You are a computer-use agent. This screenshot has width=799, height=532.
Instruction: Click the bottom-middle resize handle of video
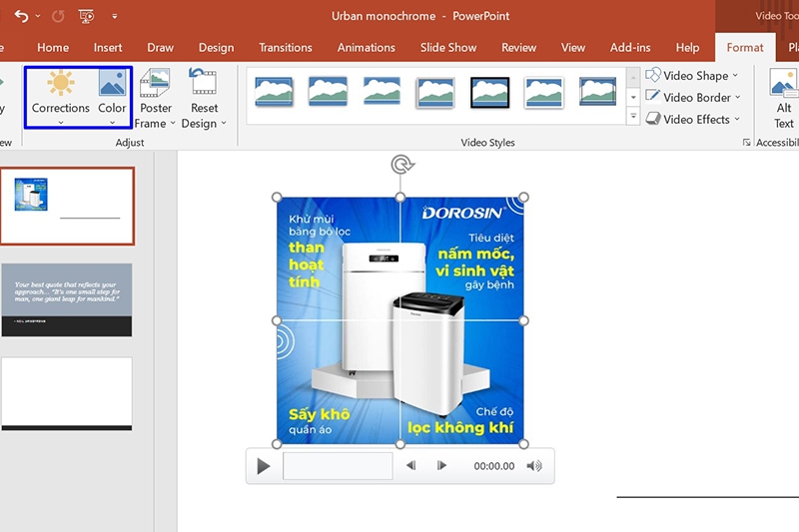pyautogui.click(x=400, y=444)
